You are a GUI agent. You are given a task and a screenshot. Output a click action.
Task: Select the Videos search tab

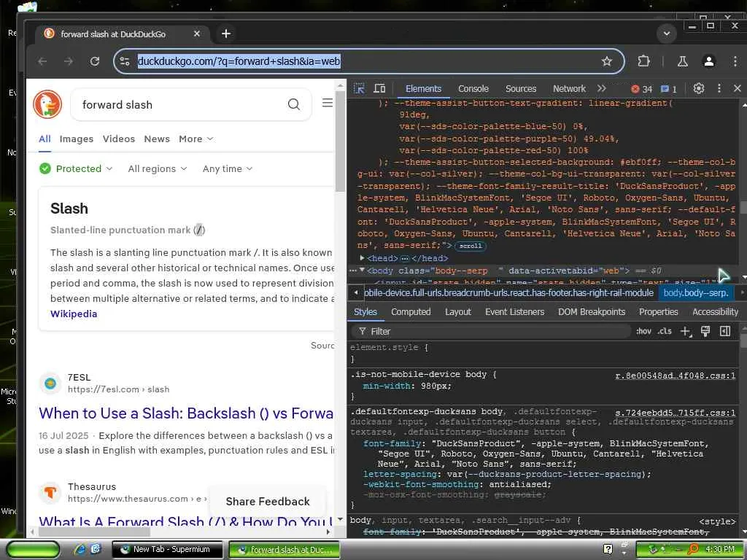119,139
